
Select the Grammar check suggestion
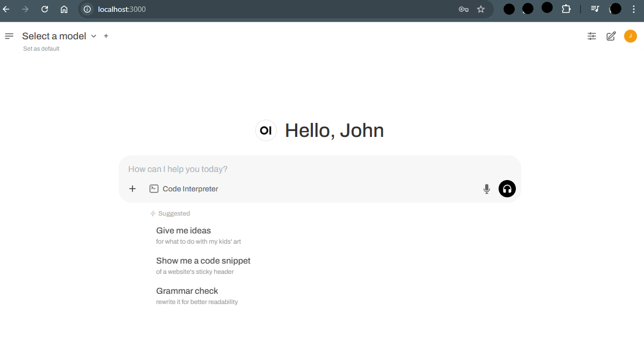click(x=187, y=291)
